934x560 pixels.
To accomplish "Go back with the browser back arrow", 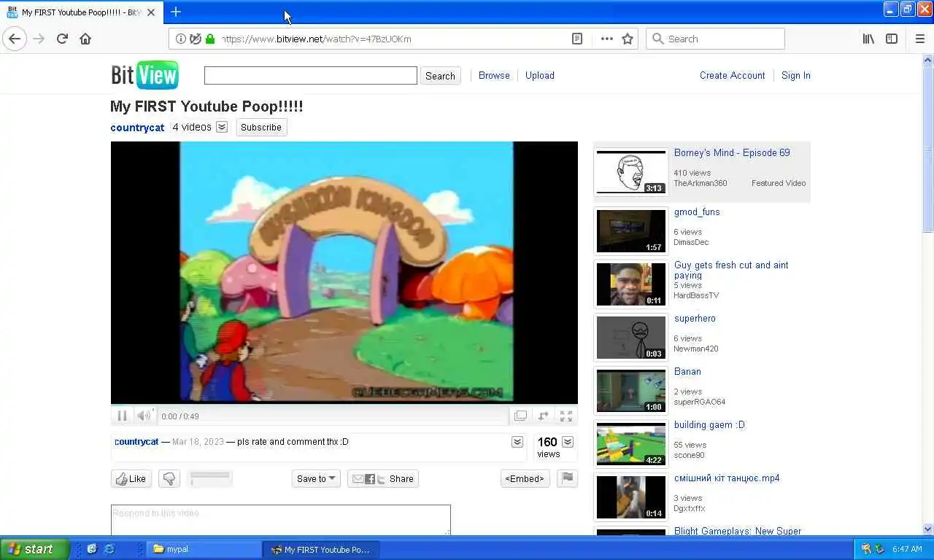I will pyautogui.click(x=15, y=39).
